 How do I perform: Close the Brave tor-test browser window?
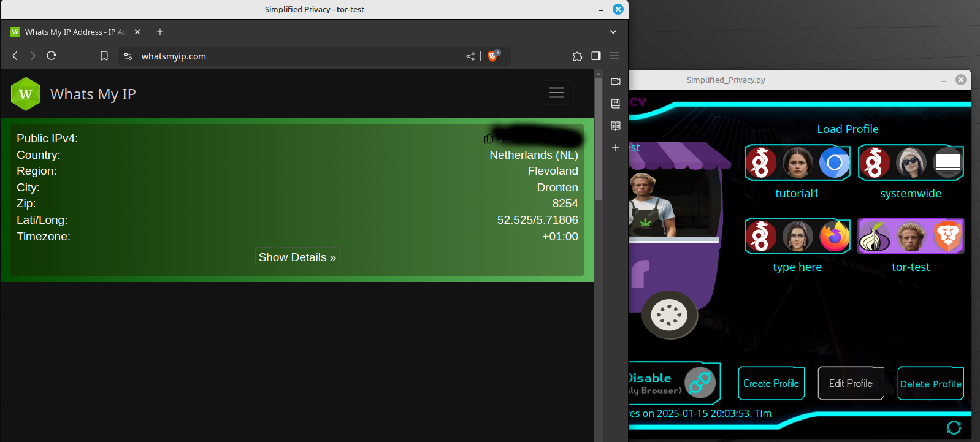point(618,9)
